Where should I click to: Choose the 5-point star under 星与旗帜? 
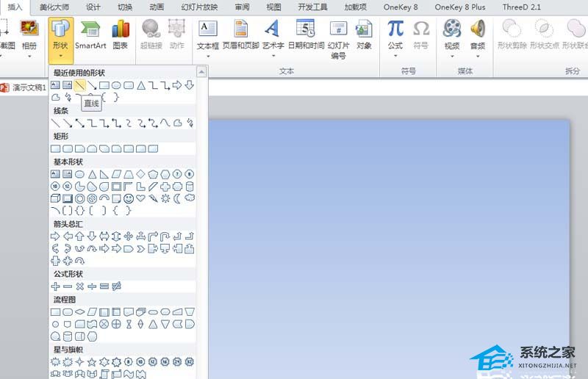pyautogui.click(x=92, y=362)
